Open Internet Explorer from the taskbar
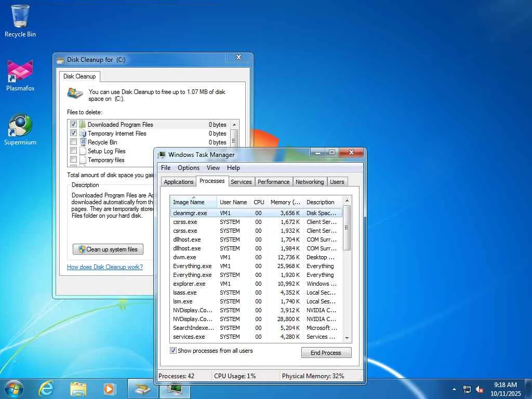 (47, 388)
